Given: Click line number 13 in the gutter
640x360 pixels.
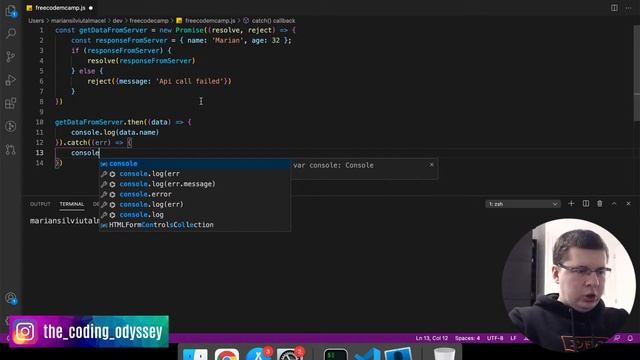Looking at the screenshot, I should 40,153.
